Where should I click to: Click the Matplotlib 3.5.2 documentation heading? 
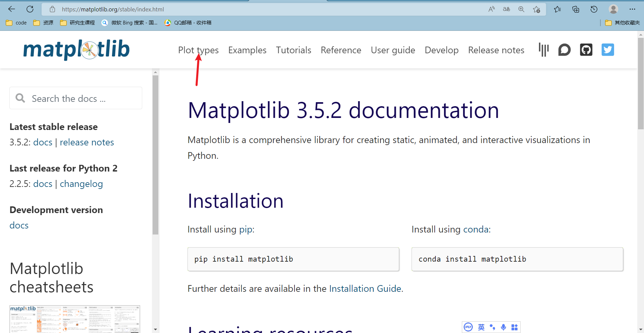tap(343, 111)
